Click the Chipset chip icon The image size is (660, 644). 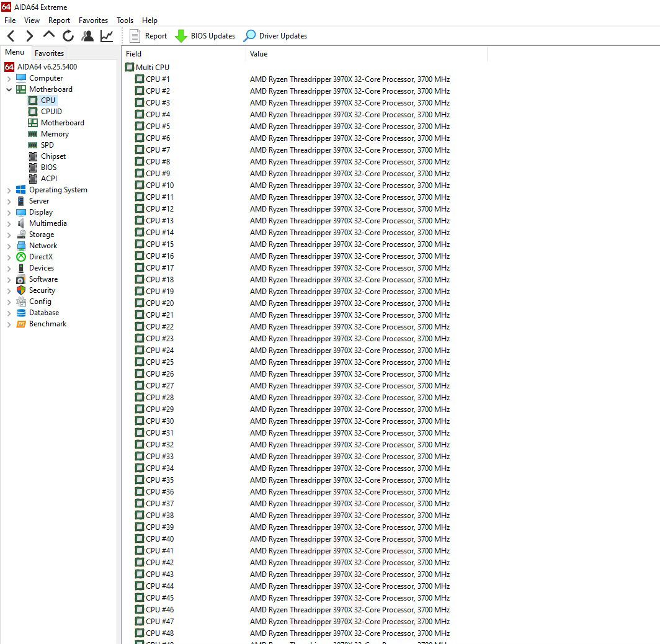[x=33, y=156]
